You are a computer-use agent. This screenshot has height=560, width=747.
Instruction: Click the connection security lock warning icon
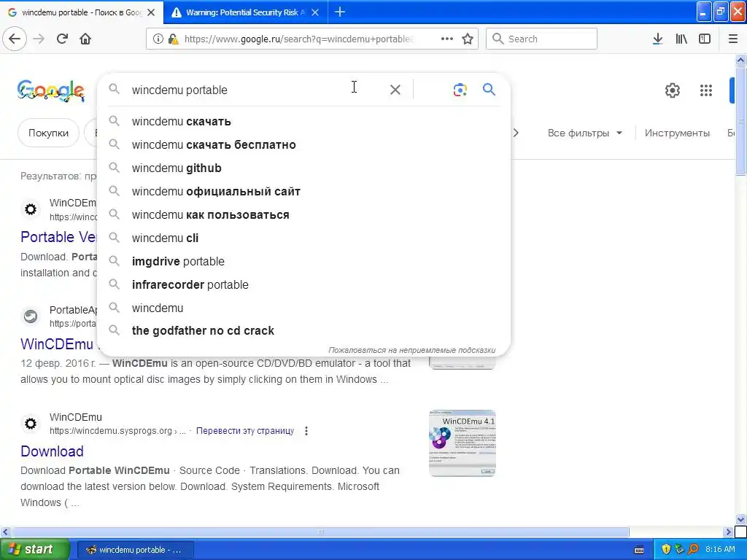tap(173, 39)
